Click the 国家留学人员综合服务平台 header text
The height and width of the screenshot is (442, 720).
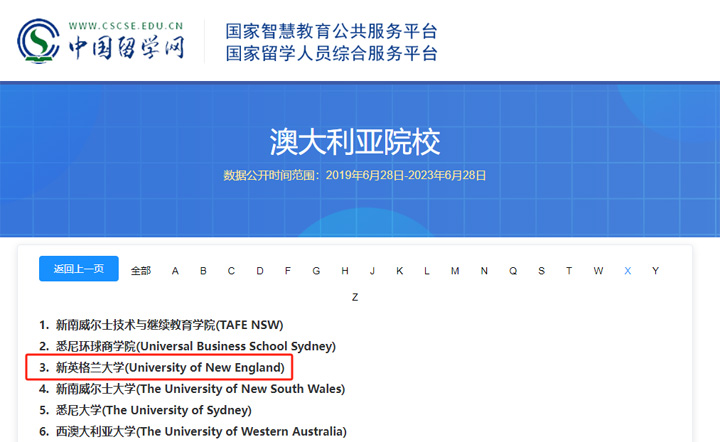[x=331, y=53]
